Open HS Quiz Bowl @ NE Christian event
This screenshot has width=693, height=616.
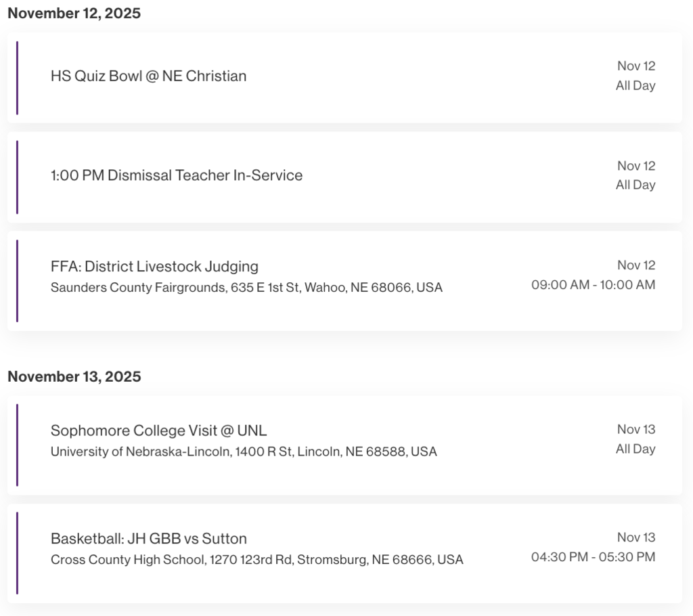pos(148,76)
